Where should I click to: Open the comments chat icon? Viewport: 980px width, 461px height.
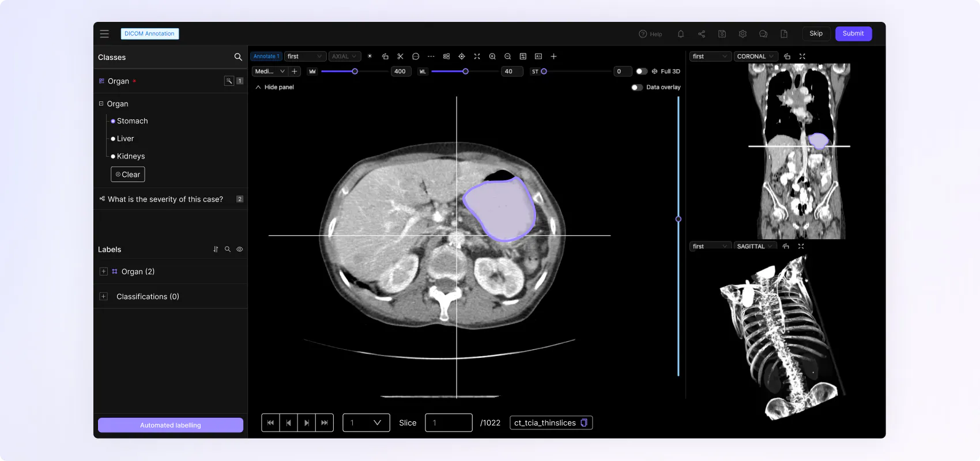pyautogui.click(x=763, y=34)
